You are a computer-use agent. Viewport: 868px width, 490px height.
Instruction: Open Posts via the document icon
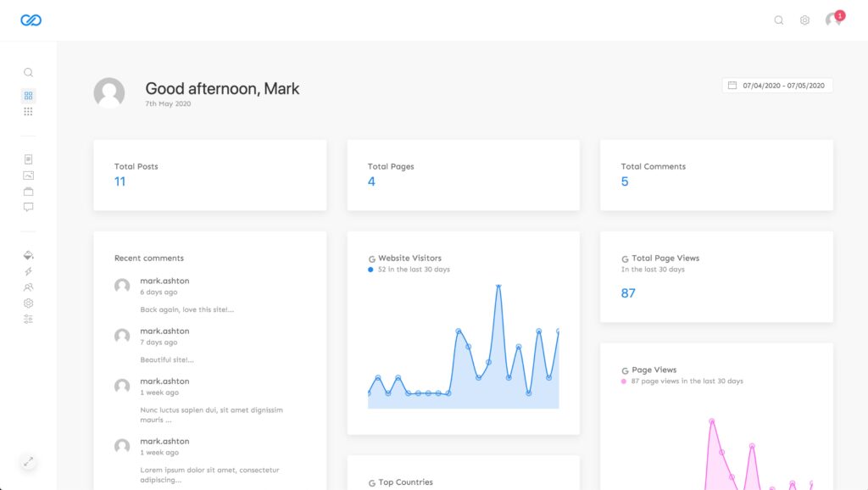28,159
